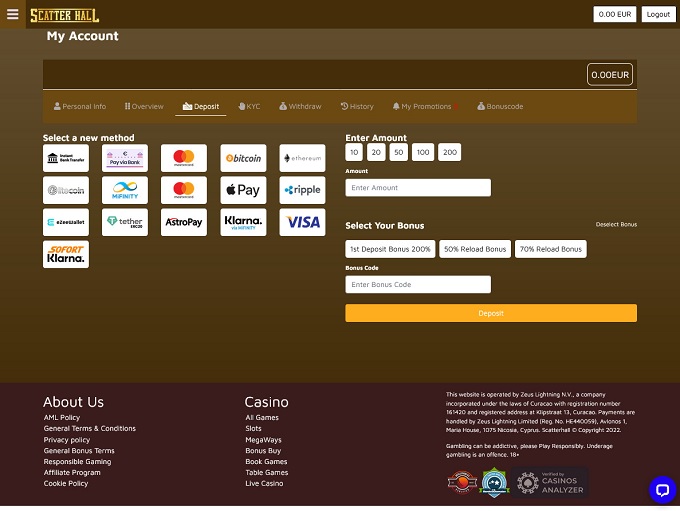Image resolution: width=680 pixels, height=511 pixels.
Task: Pick the 70% Reload Bonus option
Action: click(551, 249)
